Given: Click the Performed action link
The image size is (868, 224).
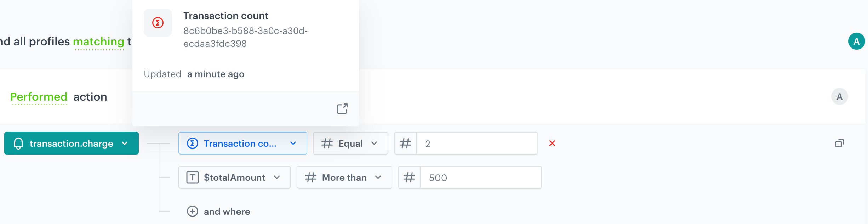Looking at the screenshot, I should [x=38, y=97].
